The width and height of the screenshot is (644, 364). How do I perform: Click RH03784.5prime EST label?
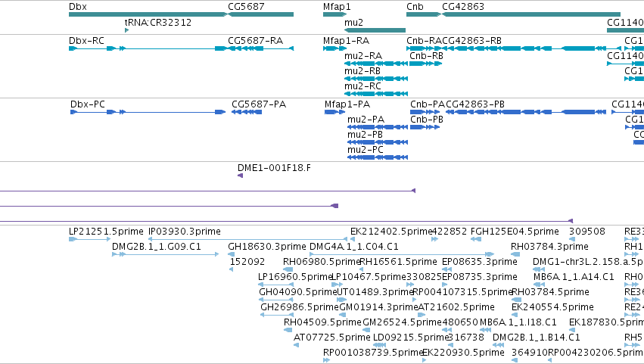click(550, 293)
